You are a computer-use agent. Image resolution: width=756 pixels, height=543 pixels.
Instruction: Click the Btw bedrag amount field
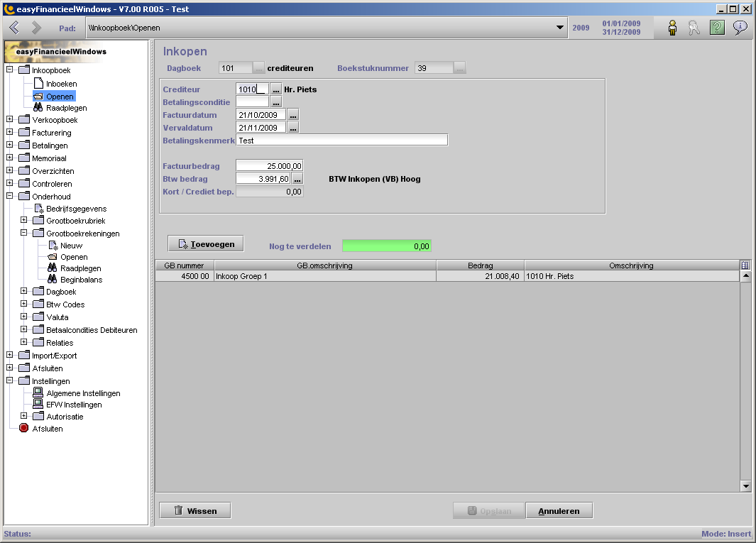tap(263, 179)
